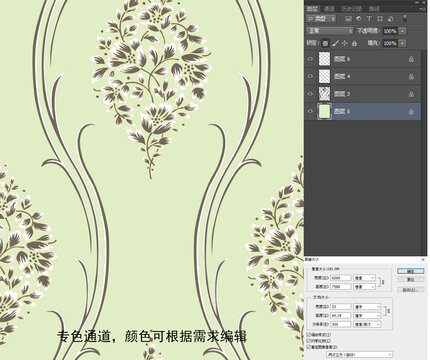This screenshot has width=430, height=360.
Task: Open pixel height unit dropdown
Action: (x=365, y=287)
